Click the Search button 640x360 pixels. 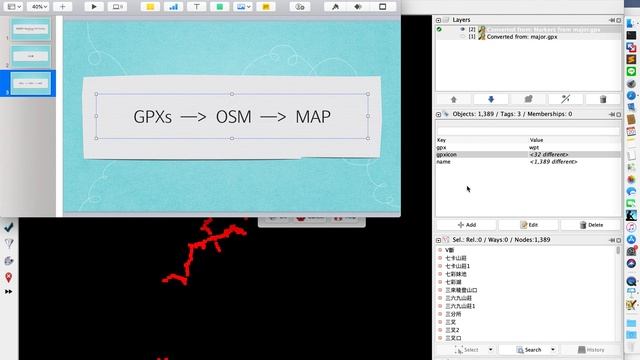[x=528, y=350]
